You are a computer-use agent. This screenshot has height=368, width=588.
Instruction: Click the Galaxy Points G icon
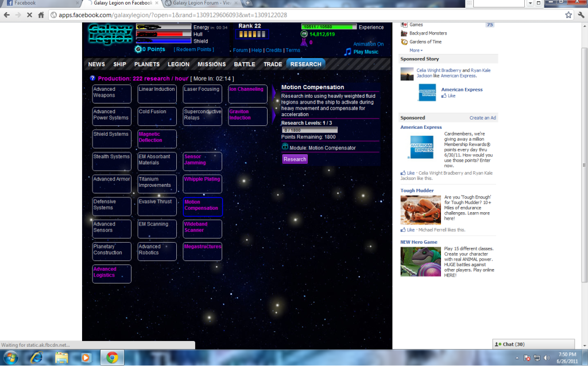pyautogui.click(x=138, y=49)
